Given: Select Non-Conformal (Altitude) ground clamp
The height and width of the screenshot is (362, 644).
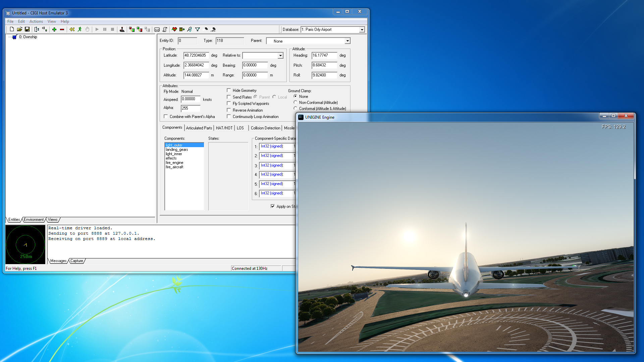Looking at the screenshot, I should (296, 102).
